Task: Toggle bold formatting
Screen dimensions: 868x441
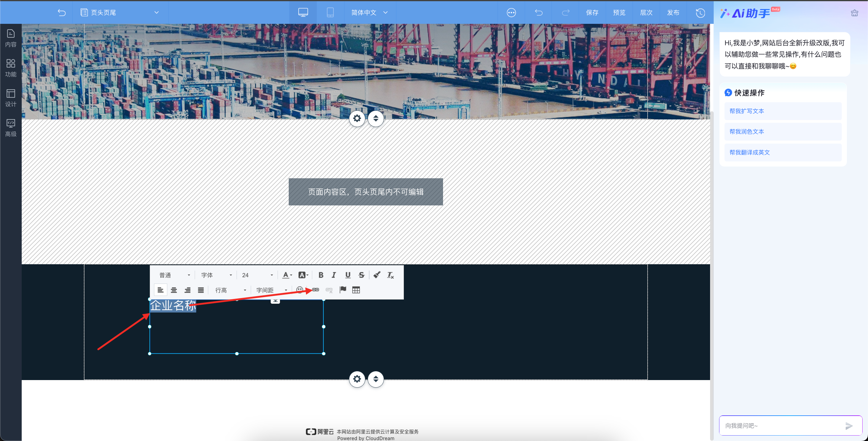Action: pos(321,275)
